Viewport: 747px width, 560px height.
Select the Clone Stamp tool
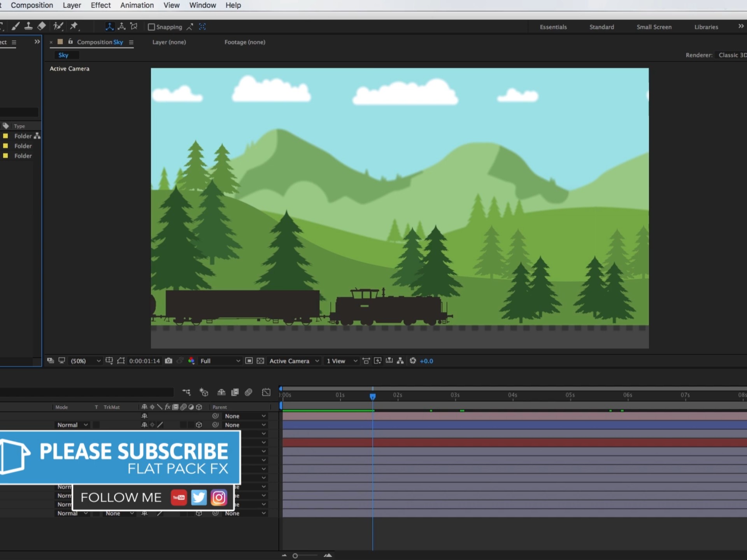pyautogui.click(x=28, y=26)
